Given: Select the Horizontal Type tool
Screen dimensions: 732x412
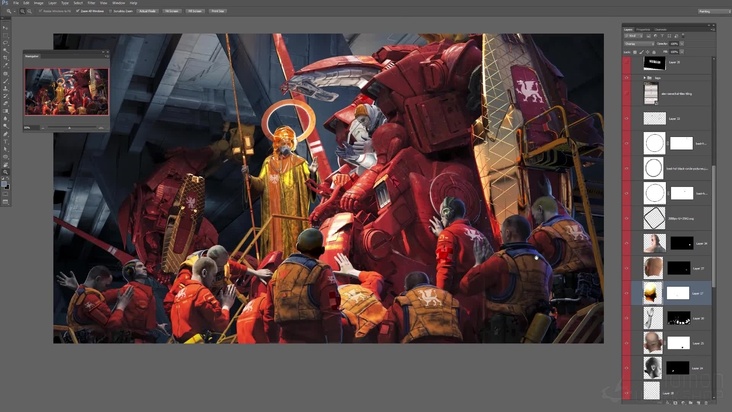Looking at the screenshot, I should 5,141.
